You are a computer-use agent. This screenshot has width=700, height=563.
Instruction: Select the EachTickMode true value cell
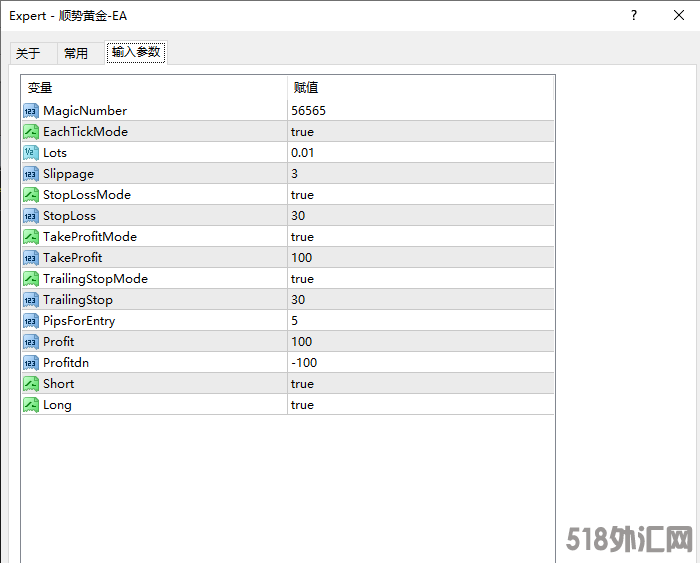click(x=420, y=132)
